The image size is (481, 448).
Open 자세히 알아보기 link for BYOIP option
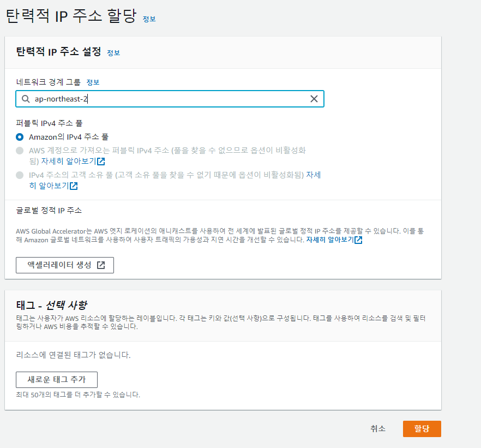(x=73, y=161)
